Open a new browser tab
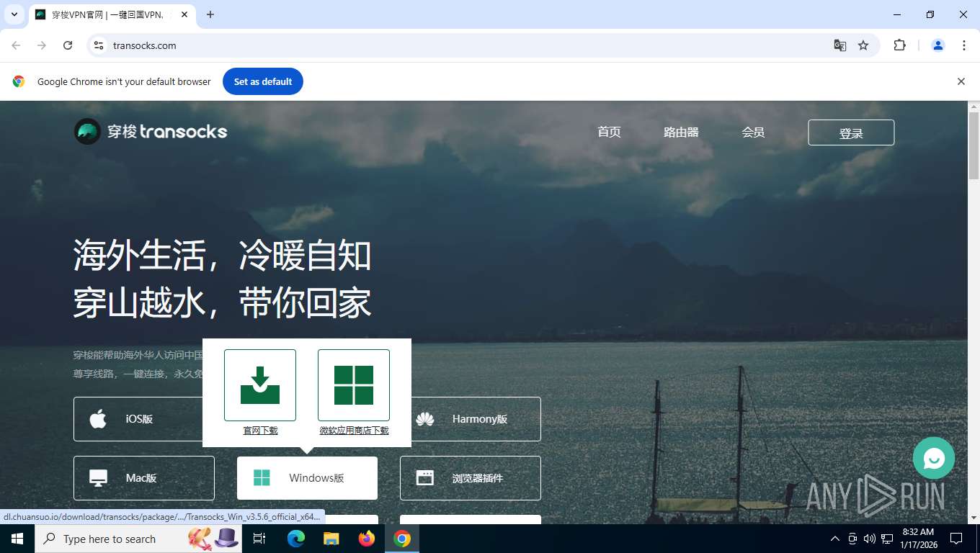 click(210, 14)
